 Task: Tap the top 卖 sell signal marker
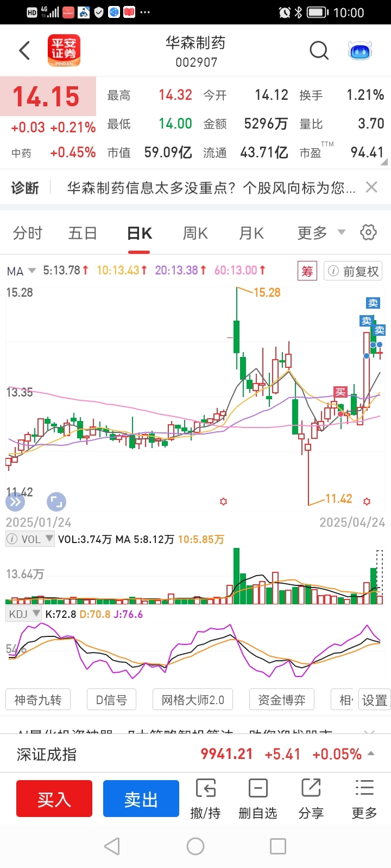click(x=373, y=303)
